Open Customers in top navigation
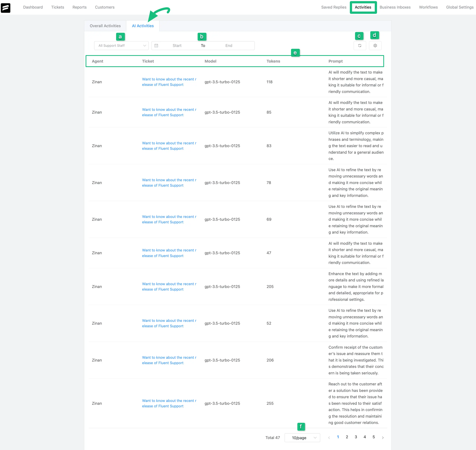The height and width of the screenshot is (450, 476). pos(105,7)
